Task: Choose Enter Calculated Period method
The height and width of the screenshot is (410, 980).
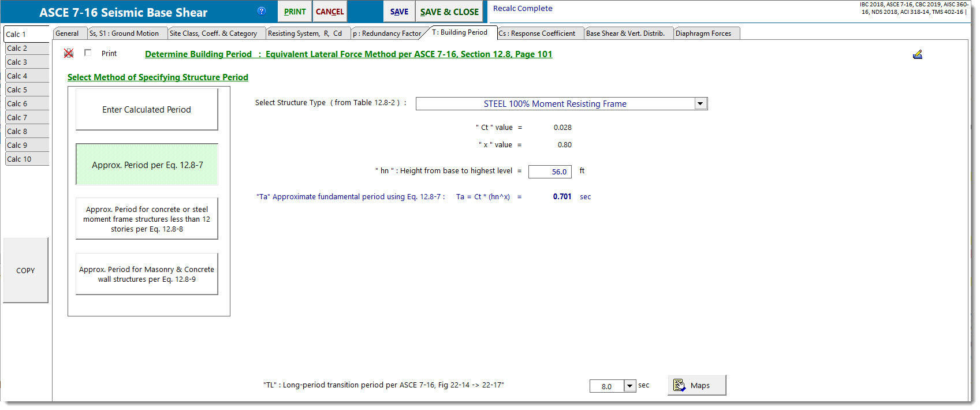Action: point(147,109)
